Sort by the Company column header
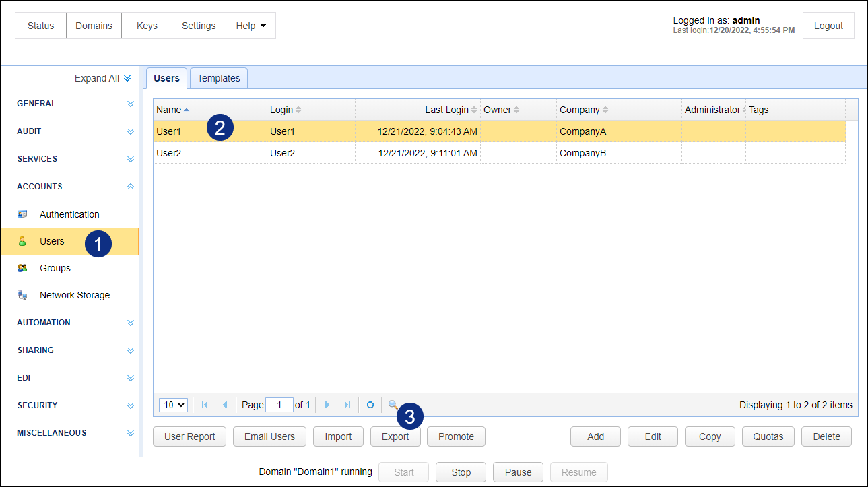 click(619, 110)
